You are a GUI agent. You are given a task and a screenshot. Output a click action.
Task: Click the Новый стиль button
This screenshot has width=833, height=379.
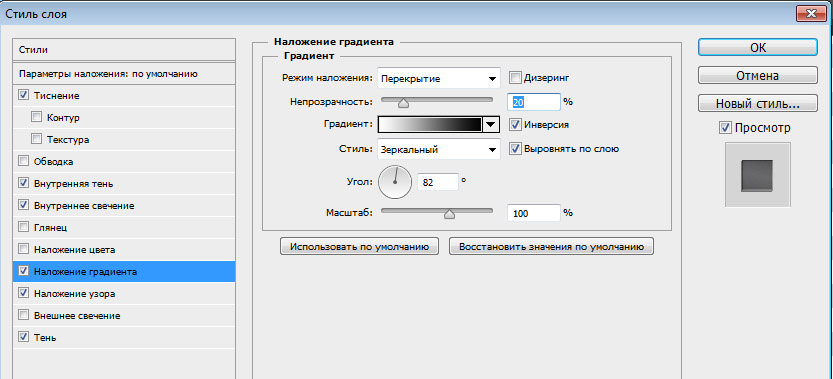[758, 104]
